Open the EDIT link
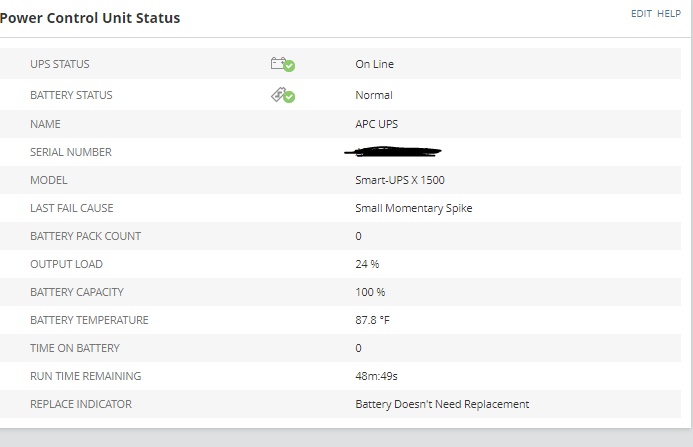The image size is (693, 447). pos(640,14)
